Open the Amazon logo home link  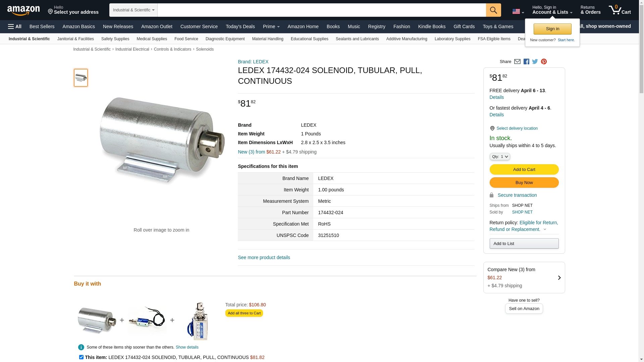(23, 10)
